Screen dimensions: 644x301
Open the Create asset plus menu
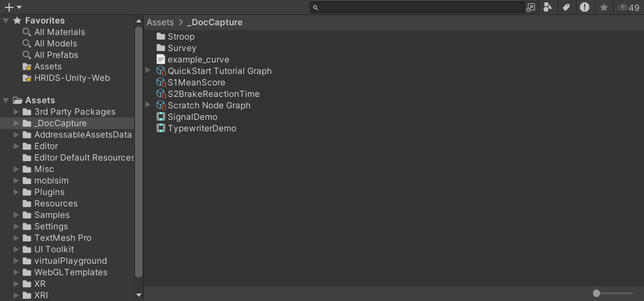pos(13,7)
